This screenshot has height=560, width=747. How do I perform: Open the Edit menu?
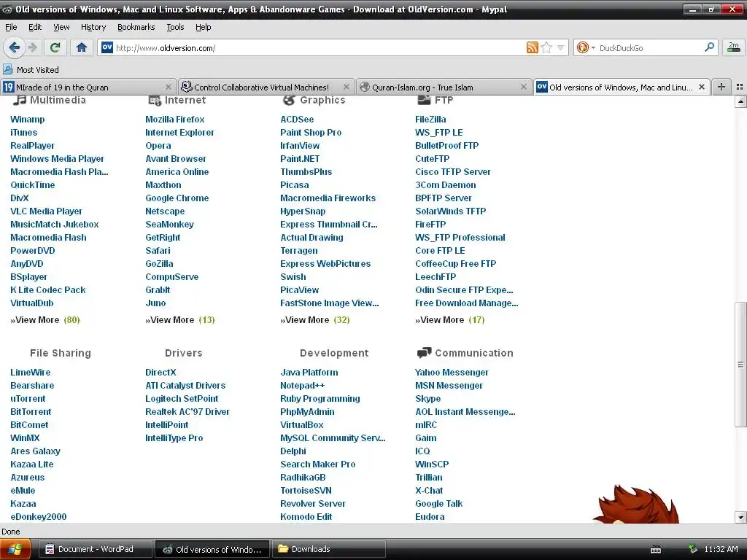click(35, 27)
